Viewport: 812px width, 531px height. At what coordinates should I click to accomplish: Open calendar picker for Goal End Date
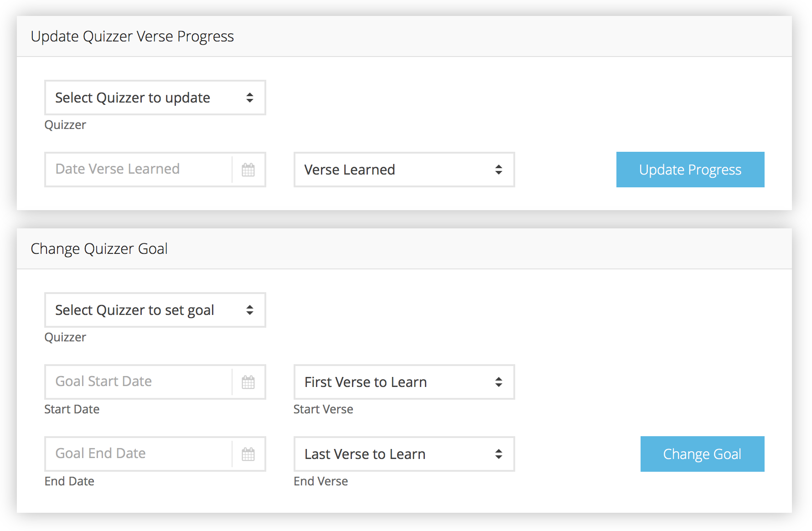(x=248, y=454)
